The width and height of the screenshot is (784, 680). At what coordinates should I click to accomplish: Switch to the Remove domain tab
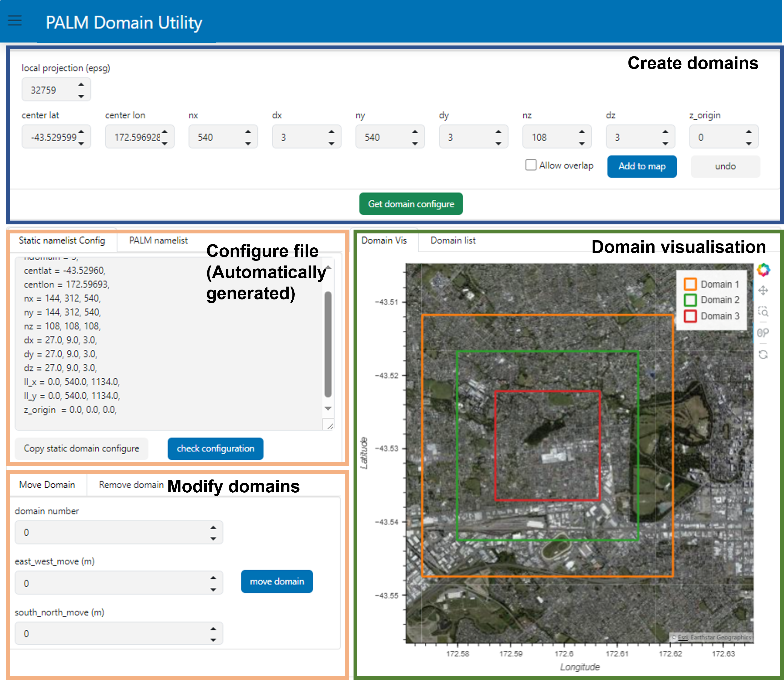(x=131, y=485)
